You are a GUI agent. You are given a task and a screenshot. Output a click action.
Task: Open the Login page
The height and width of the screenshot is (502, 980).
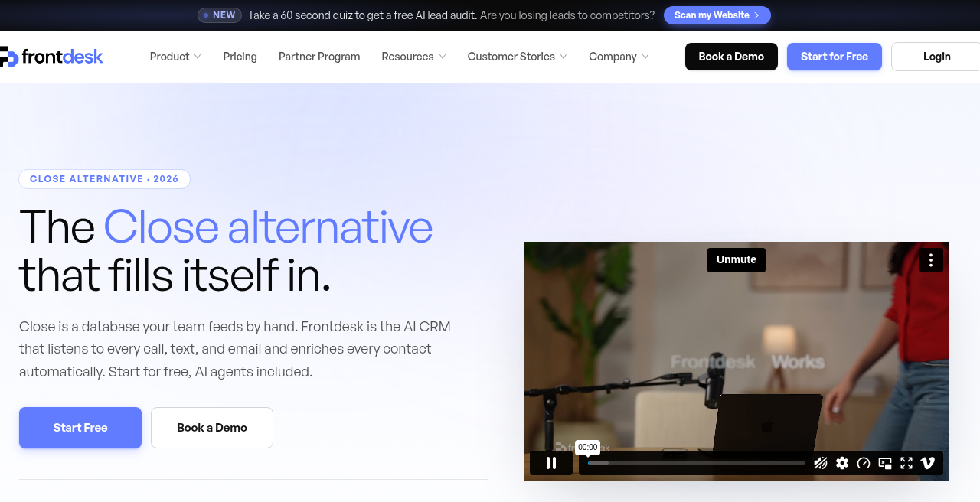point(936,57)
